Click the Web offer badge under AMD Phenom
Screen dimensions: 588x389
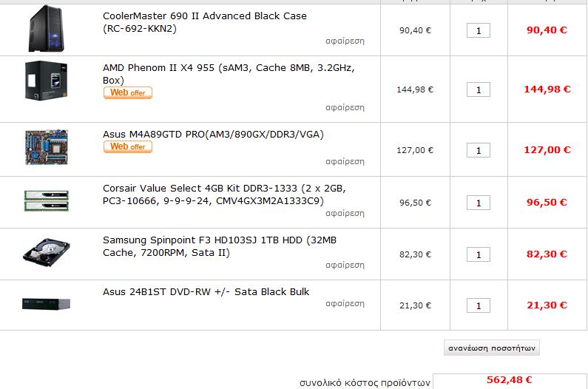point(128,92)
